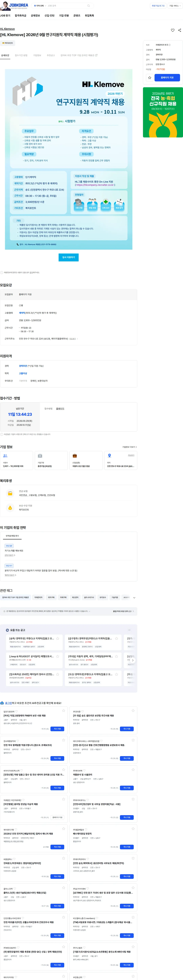
Task: Click 즉시 지원 for 인천 약국 함께일할 직원구합니다
Action: pos(57,758)
